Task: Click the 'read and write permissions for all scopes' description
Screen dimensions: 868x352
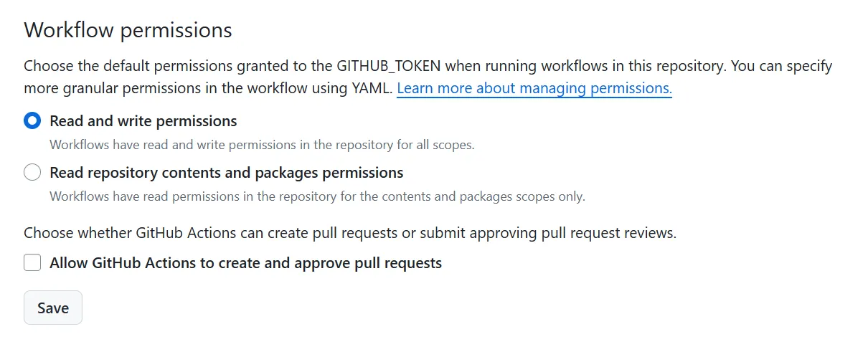Action: (262, 144)
